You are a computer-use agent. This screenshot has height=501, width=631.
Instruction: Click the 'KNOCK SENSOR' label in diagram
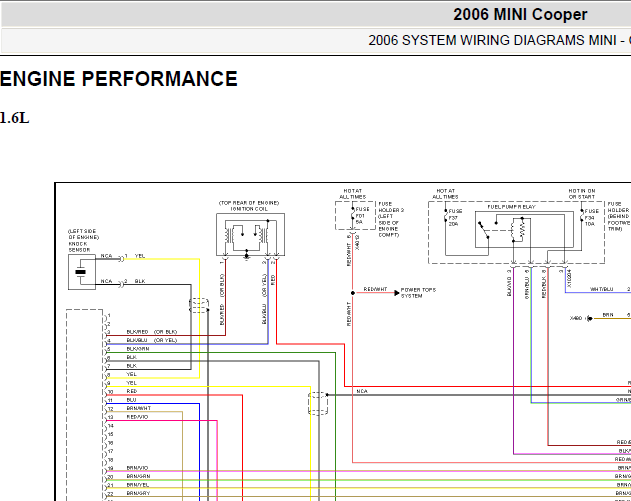pyautogui.click(x=78, y=247)
